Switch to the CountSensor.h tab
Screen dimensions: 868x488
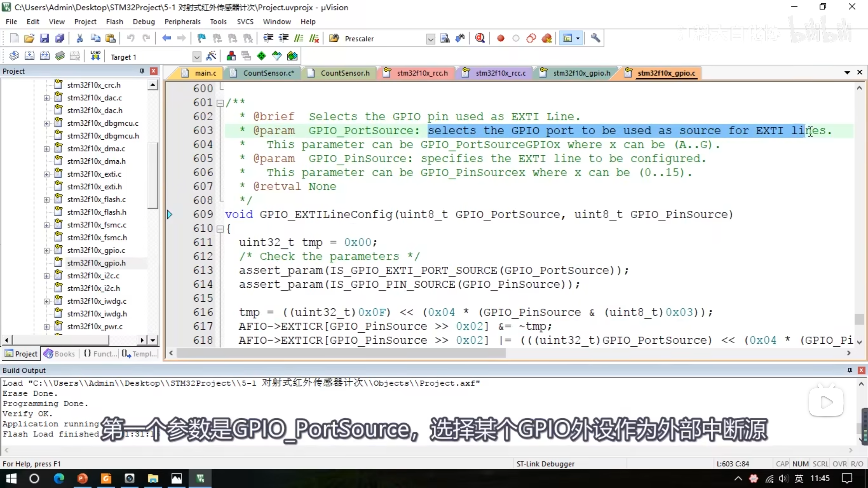[344, 73]
